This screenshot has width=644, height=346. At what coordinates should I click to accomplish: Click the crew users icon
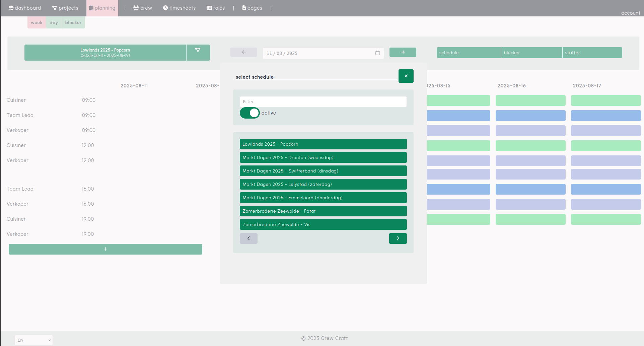[x=135, y=7]
